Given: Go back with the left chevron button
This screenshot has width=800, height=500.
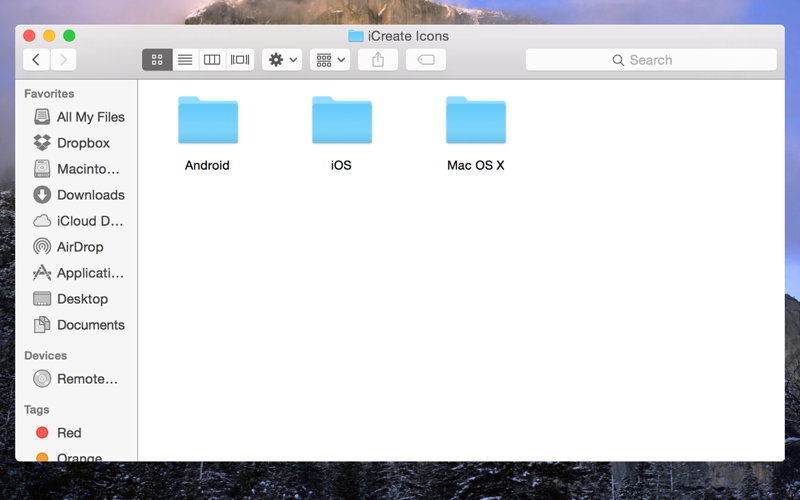Looking at the screenshot, I should click(36, 60).
